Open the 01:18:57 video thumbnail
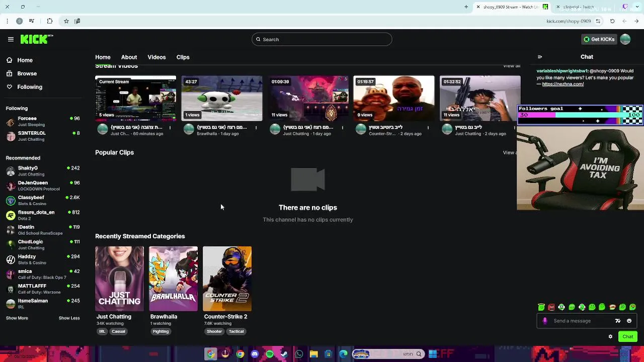 coord(394,99)
